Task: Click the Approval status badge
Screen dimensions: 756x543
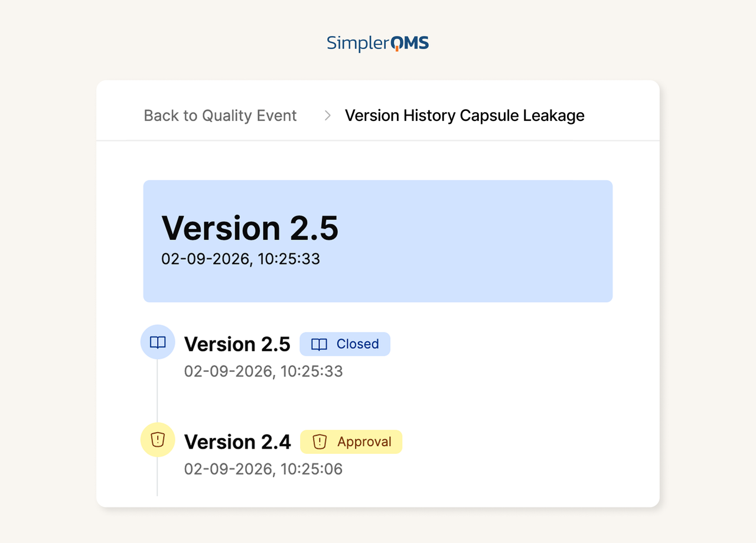Action: point(351,442)
